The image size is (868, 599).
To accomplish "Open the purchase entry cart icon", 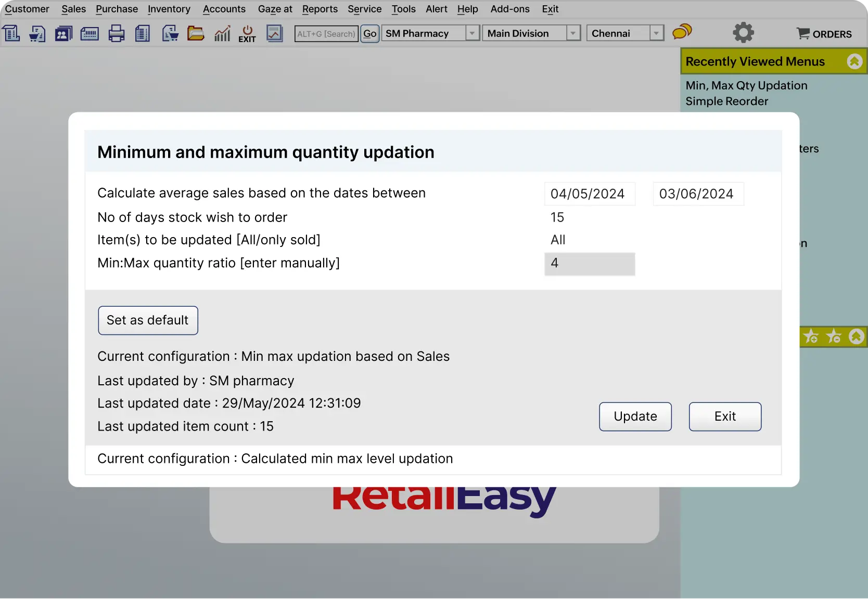I will (170, 33).
